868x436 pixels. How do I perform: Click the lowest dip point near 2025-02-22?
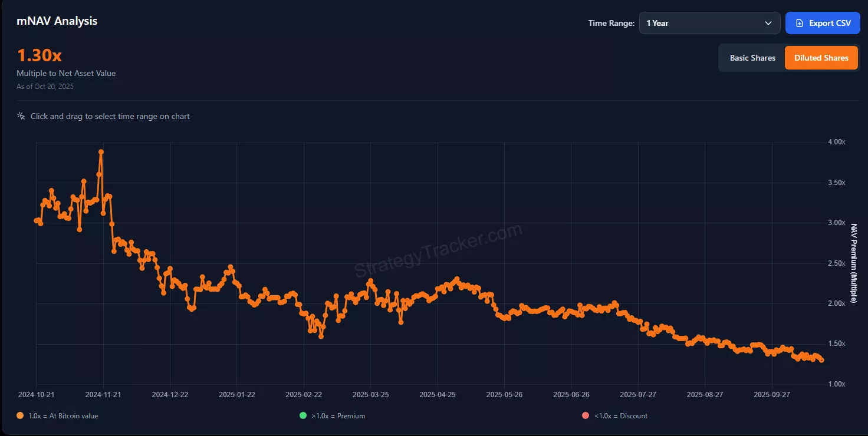pyautogui.click(x=321, y=336)
